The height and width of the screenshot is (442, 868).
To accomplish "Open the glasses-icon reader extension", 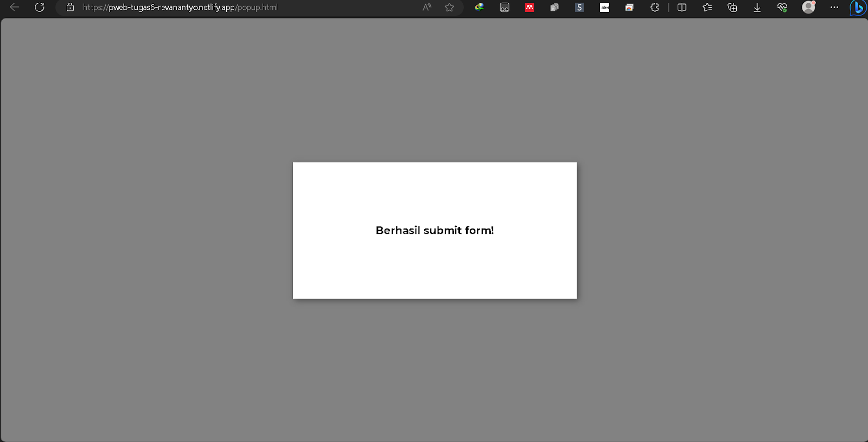I will (505, 8).
